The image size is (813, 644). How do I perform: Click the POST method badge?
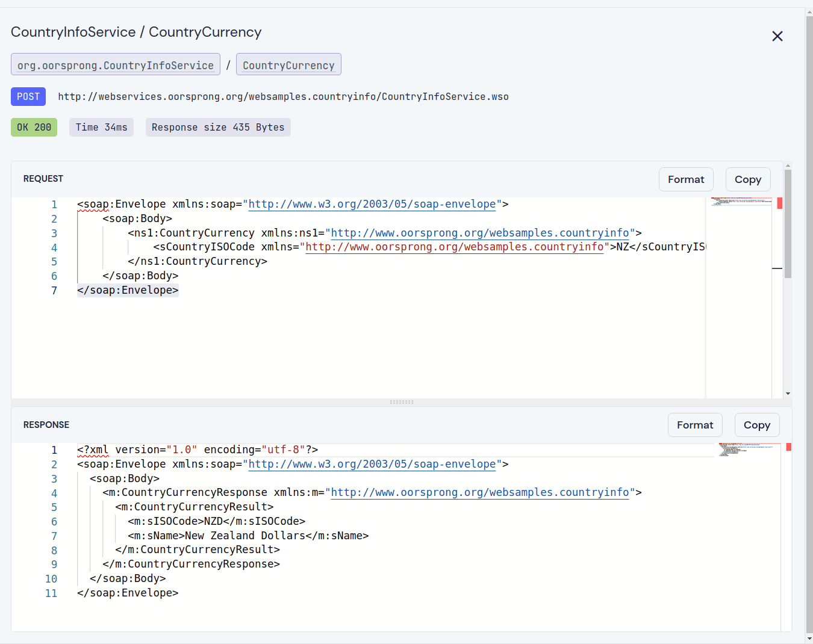click(28, 97)
